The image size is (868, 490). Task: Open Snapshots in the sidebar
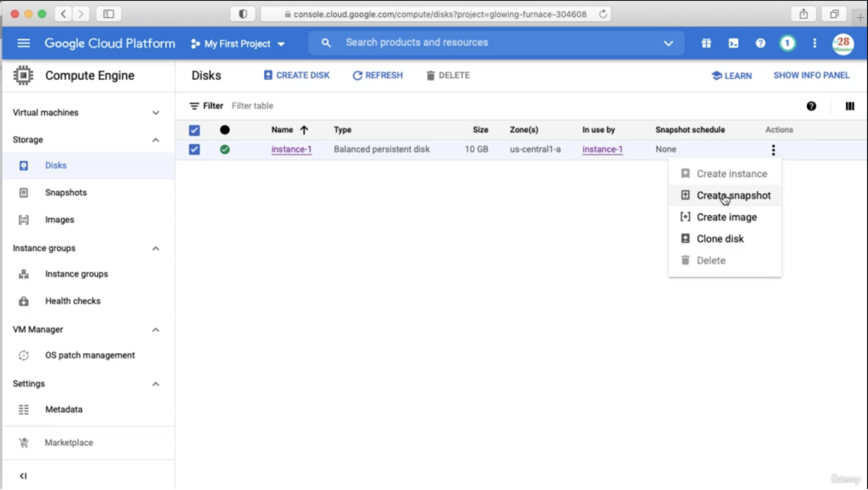click(66, 192)
